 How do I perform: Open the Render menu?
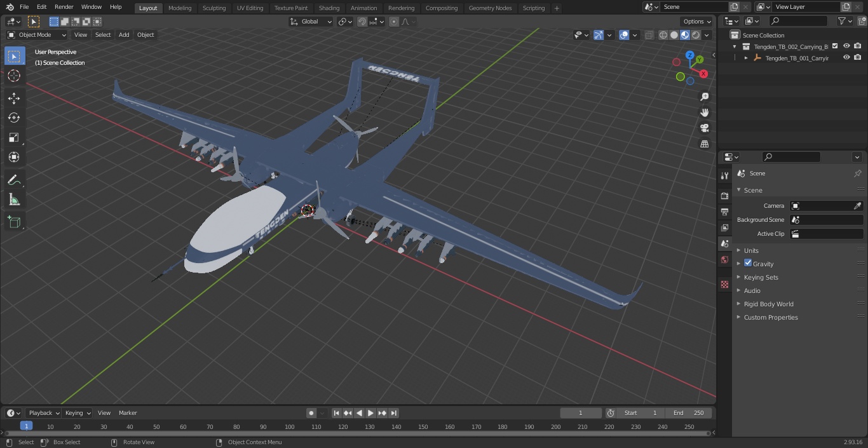pyautogui.click(x=64, y=7)
